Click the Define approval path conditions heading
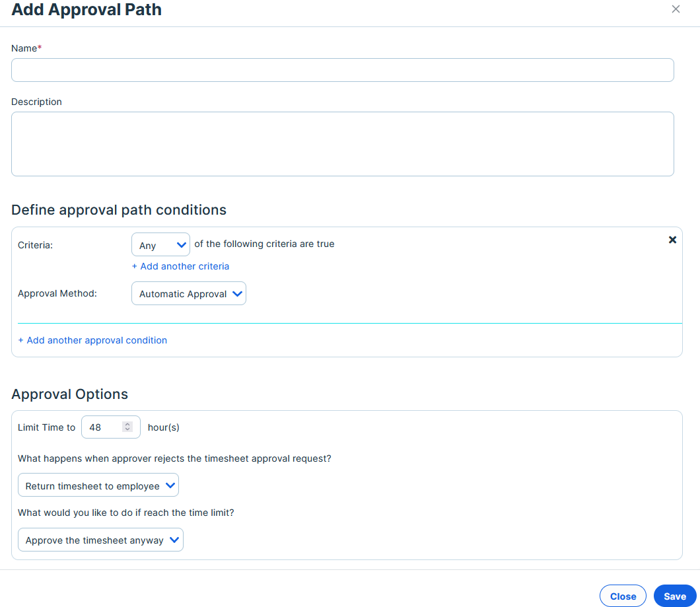This screenshot has height=607, width=700. (119, 210)
